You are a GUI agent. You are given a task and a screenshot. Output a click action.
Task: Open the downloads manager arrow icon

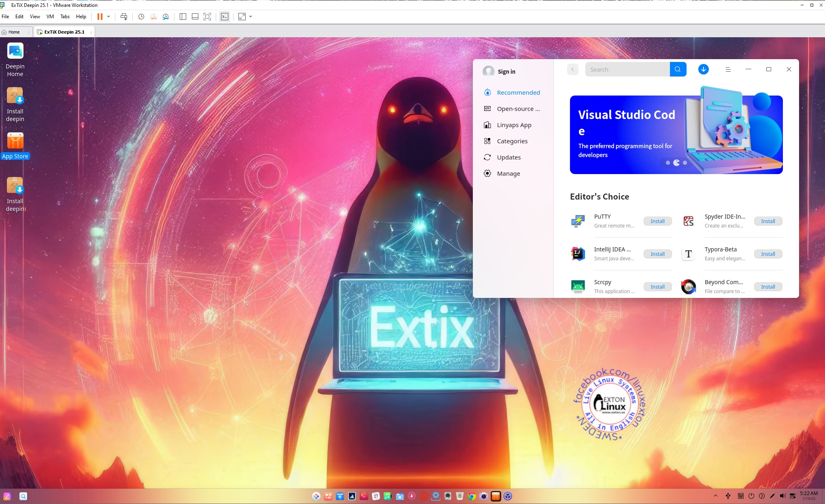pos(704,69)
